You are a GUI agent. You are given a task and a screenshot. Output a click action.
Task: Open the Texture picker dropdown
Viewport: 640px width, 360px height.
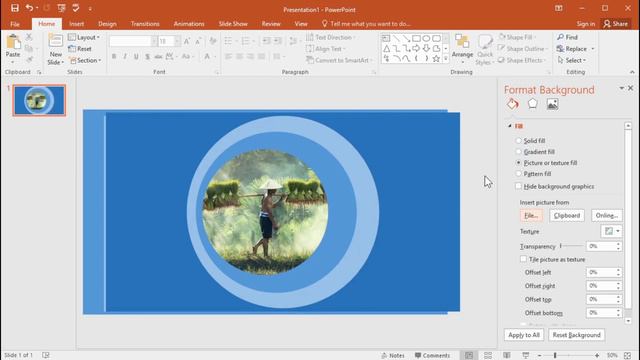611,231
